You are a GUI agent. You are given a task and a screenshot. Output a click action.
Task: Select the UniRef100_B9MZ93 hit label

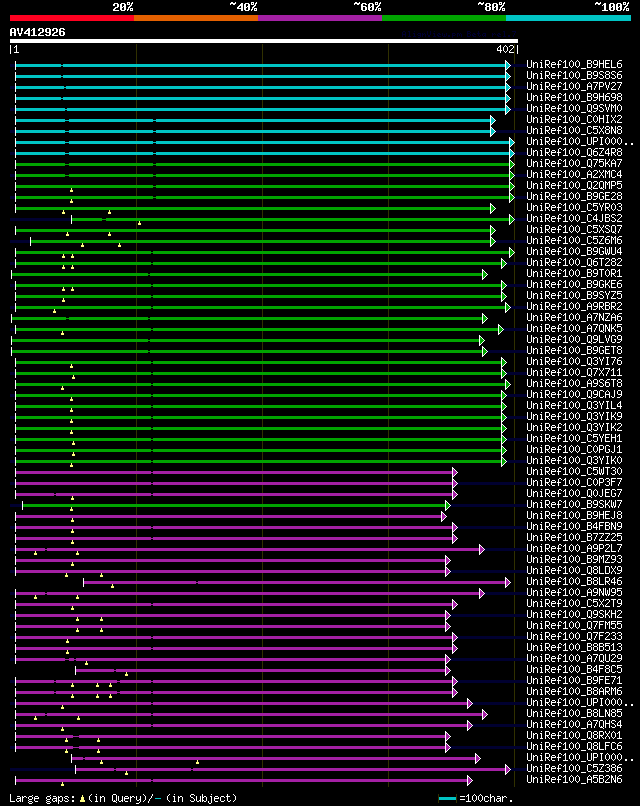click(574, 559)
